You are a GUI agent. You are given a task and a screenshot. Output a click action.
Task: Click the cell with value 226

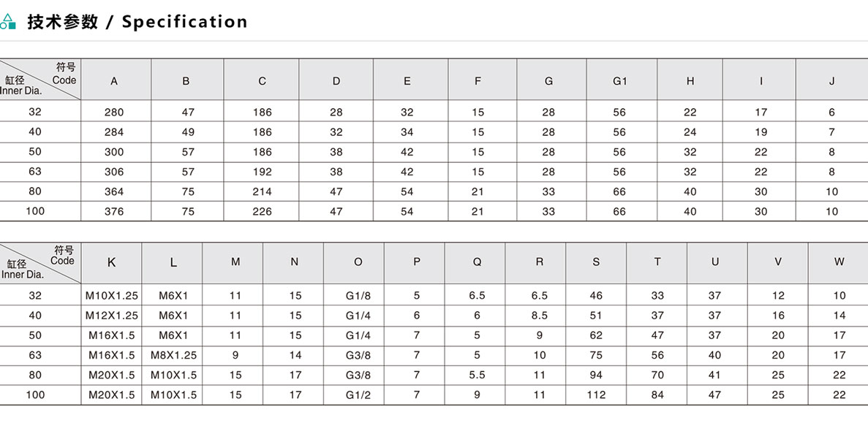click(262, 212)
